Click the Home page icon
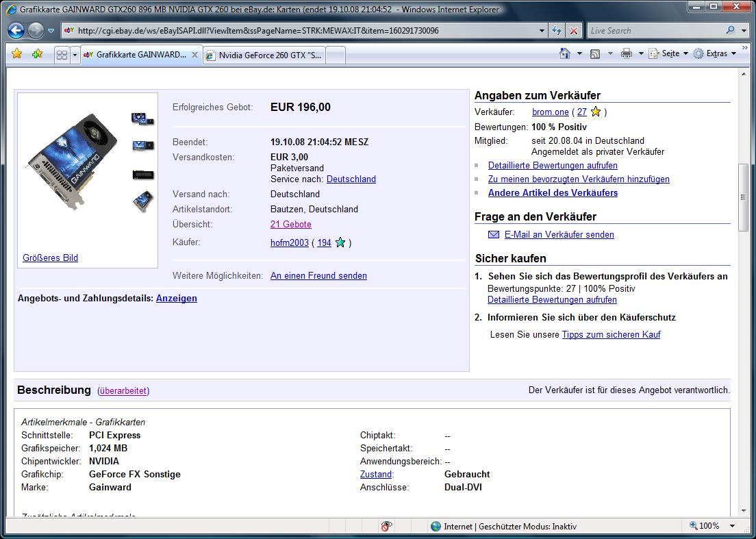The image size is (756, 539). click(564, 53)
